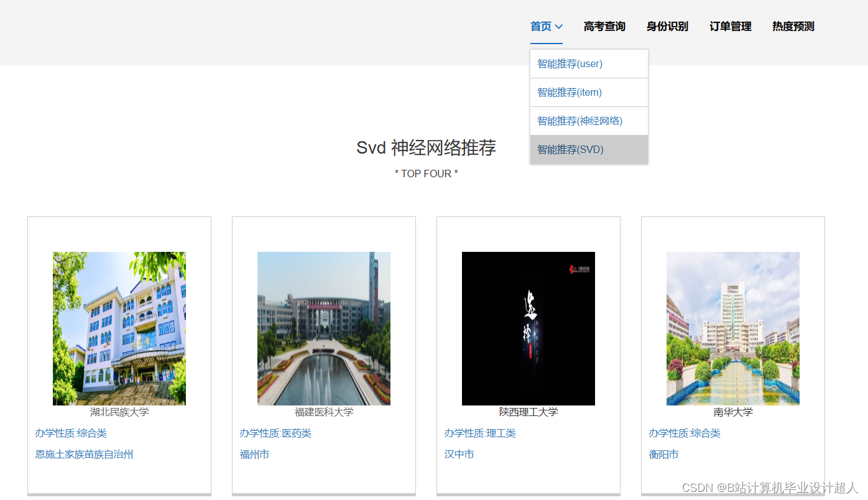Image resolution: width=868 pixels, height=500 pixels.
Task: Open the 南华大学 campus photo
Action: point(733,328)
